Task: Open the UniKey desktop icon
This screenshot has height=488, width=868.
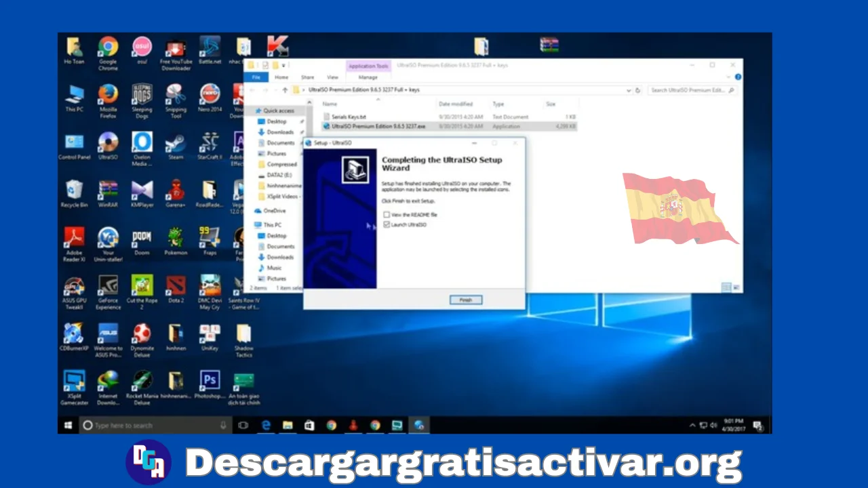Action: pos(210,338)
